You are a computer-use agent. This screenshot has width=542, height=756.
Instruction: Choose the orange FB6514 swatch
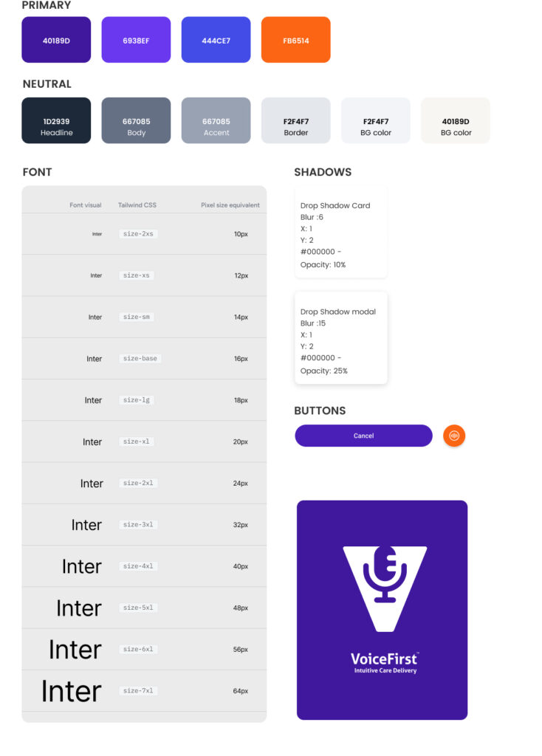[295, 40]
